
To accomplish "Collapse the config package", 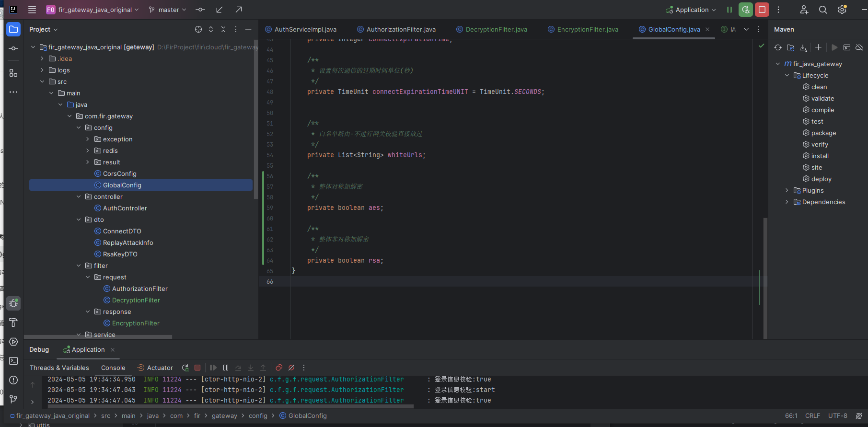I will point(79,127).
